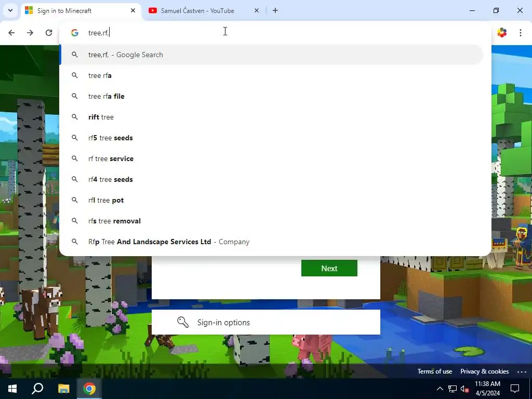Choose the 'rfs tree removal' suggestion
The width and height of the screenshot is (532, 399).
(271, 221)
